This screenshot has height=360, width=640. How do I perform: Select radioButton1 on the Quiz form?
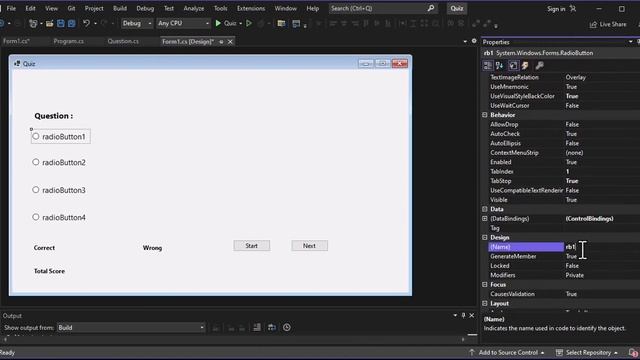click(x=60, y=137)
